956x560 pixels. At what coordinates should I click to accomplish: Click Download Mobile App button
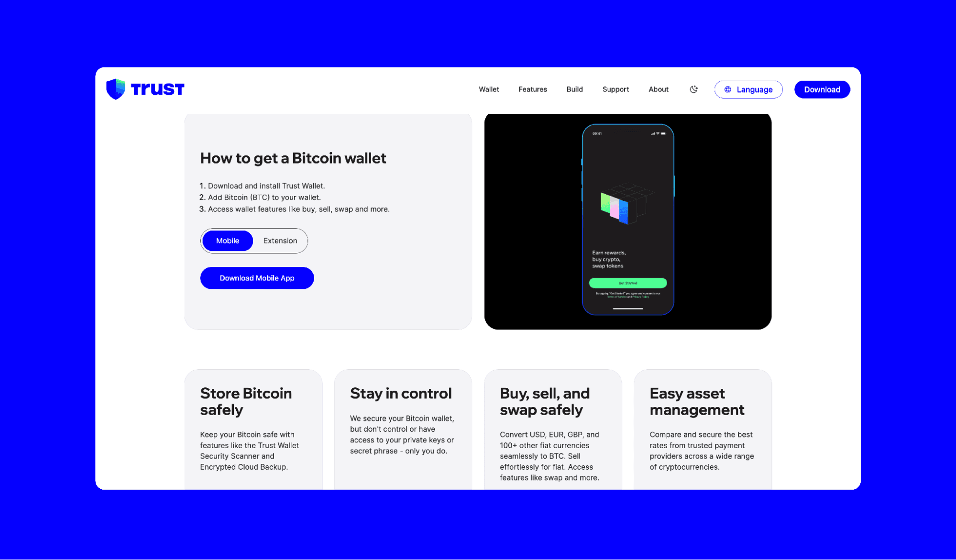pyautogui.click(x=257, y=278)
